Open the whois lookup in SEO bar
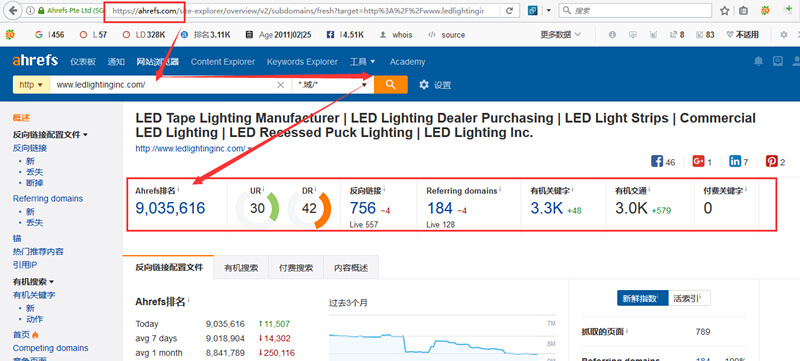 396,35
